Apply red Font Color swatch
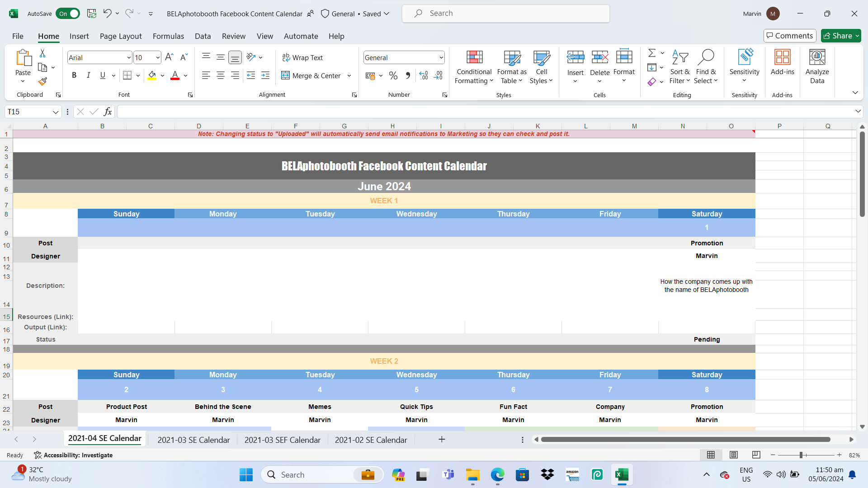This screenshot has width=868, height=488. 175,75
